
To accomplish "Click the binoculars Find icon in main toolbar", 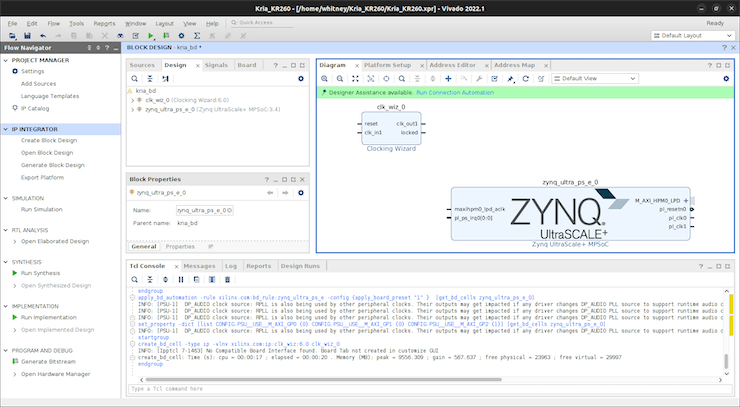I will (x=120, y=36).
